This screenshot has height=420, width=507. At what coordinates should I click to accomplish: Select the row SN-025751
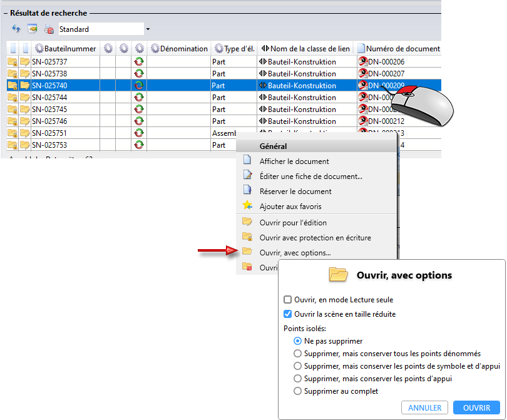click(121, 133)
